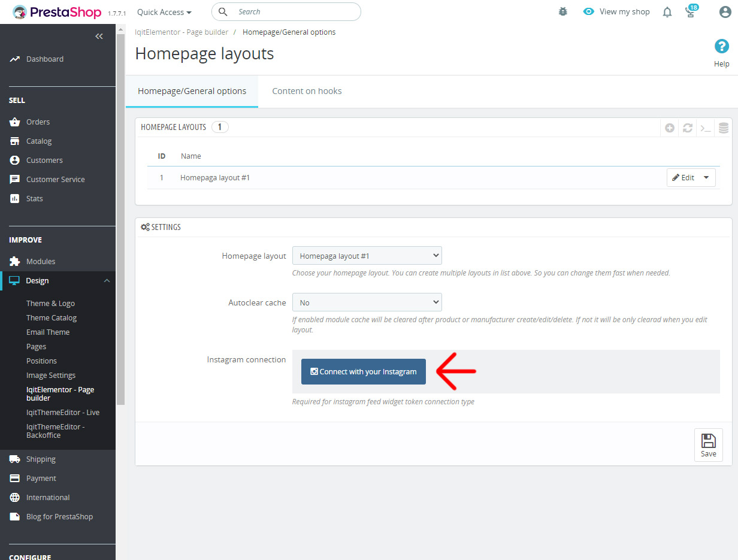Click the Name column header

click(191, 156)
